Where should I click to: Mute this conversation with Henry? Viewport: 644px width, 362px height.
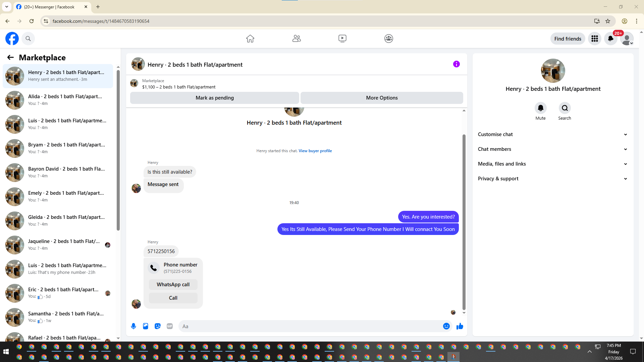coord(540,108)
